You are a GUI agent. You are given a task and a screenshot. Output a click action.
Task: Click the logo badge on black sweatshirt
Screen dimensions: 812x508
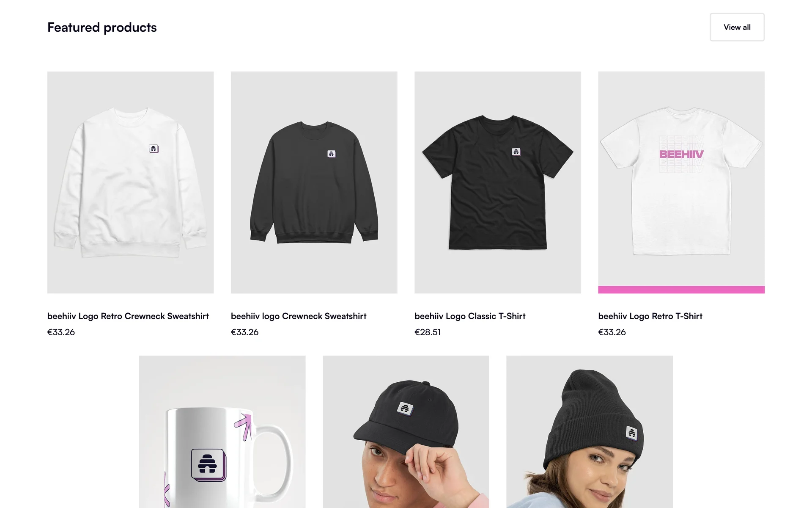(x=332, y=154)
